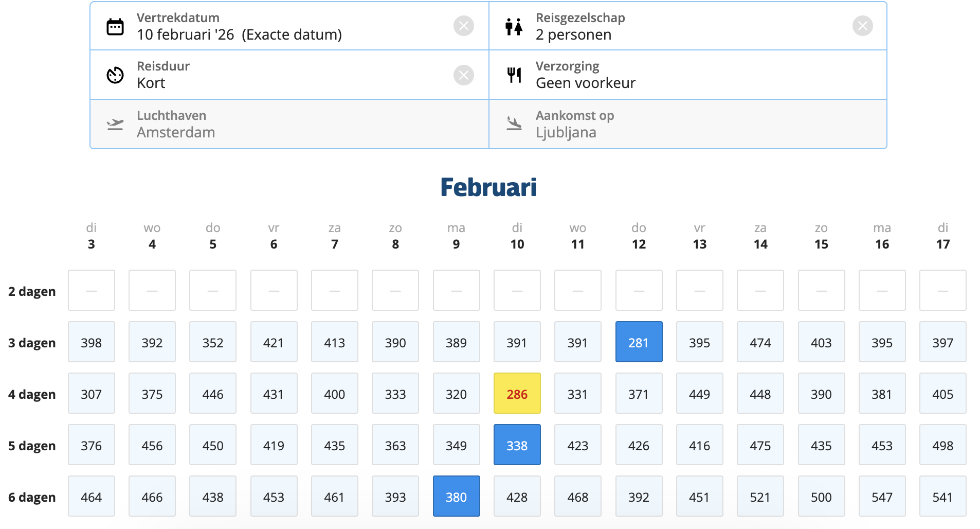Click the stopwatch icon beside Reisduur
Image resolution: width=980 pixels, height=529 pixels.
coord(115,75)
